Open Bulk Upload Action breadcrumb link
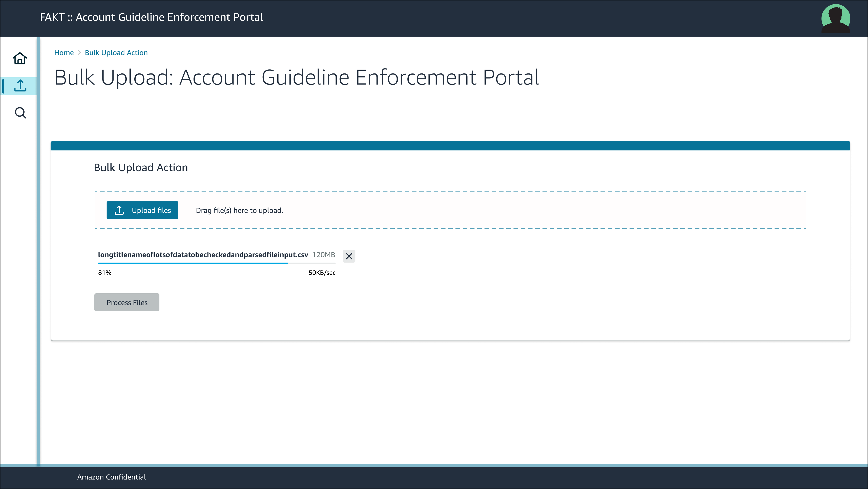This screenshot has width=868, height=489. [116, 53]
